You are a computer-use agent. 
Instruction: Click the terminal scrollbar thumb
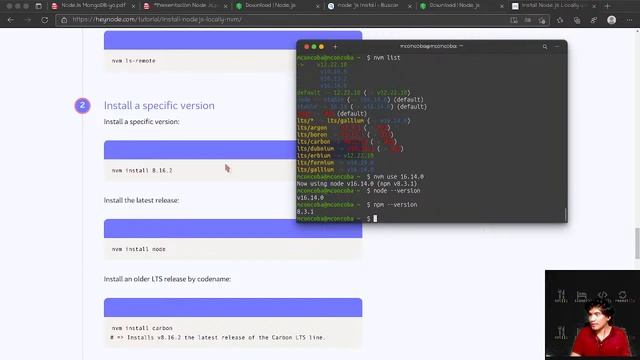click(565, 215)
